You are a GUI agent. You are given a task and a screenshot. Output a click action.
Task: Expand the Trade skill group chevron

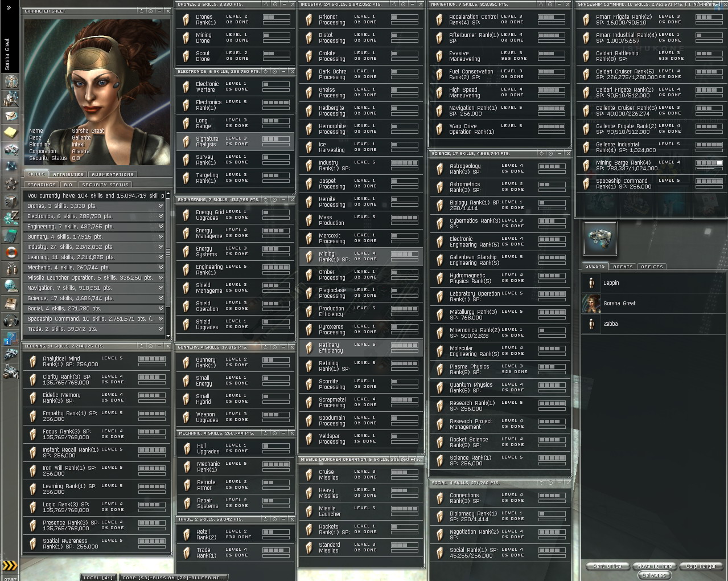(161, 329)
